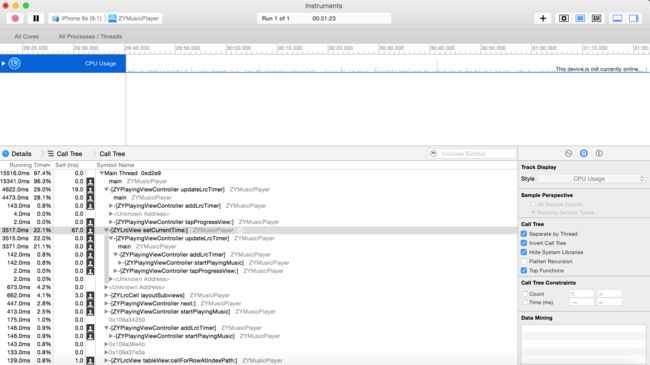The width and height of the screenshot is (650, 365).
Task: Expand the 0x109a36e4b address row
Action: point(106,344)
